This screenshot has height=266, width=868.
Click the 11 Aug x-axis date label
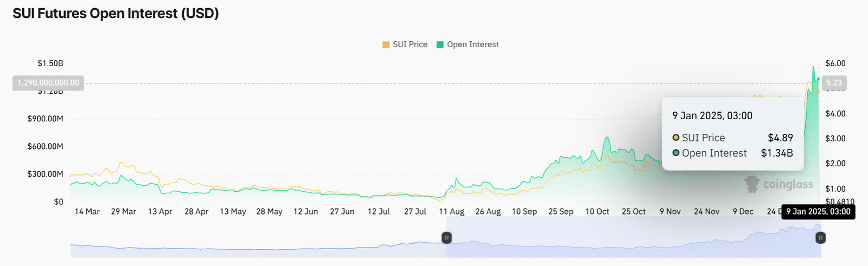pos(451,211)
